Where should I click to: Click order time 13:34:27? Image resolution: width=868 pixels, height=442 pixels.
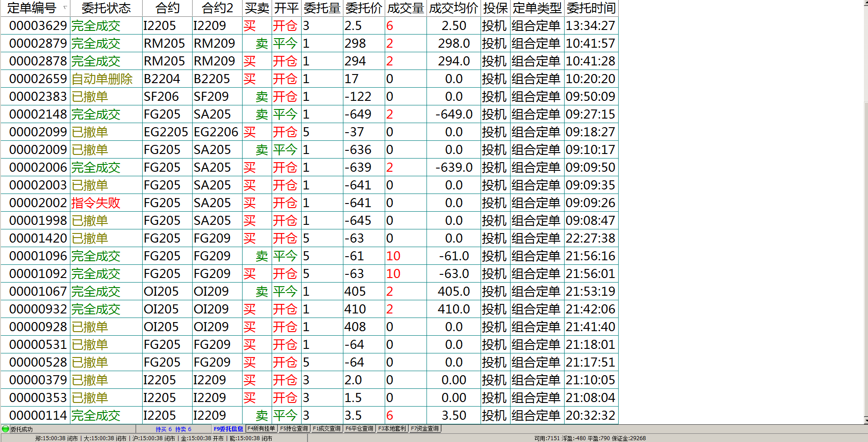click(x=590, y=26)
